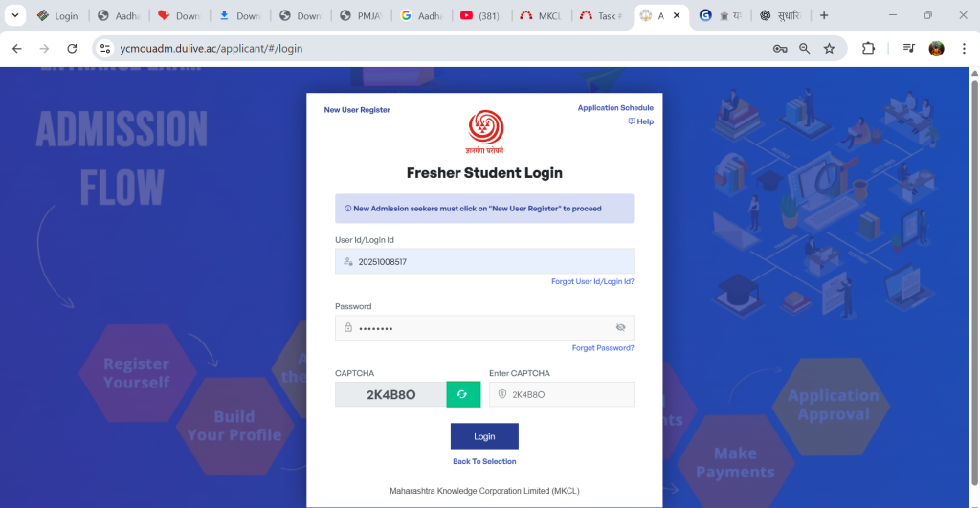Switch to the YouTube (381) tab

pos(480,15)
